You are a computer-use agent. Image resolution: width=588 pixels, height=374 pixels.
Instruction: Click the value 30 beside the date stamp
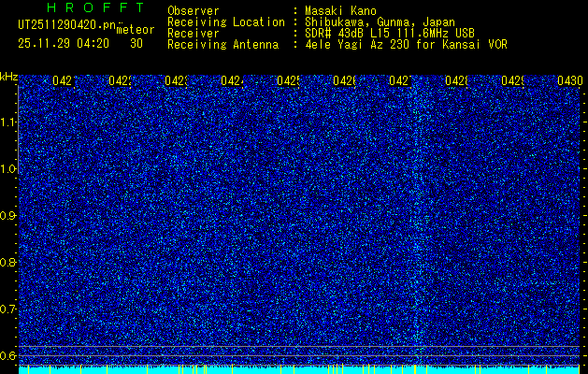(136, 44)
